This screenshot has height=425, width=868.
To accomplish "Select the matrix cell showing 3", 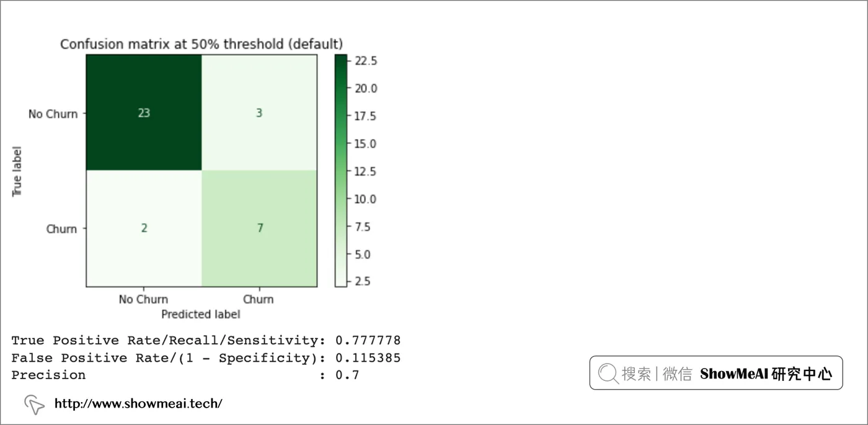I will 259,114.
